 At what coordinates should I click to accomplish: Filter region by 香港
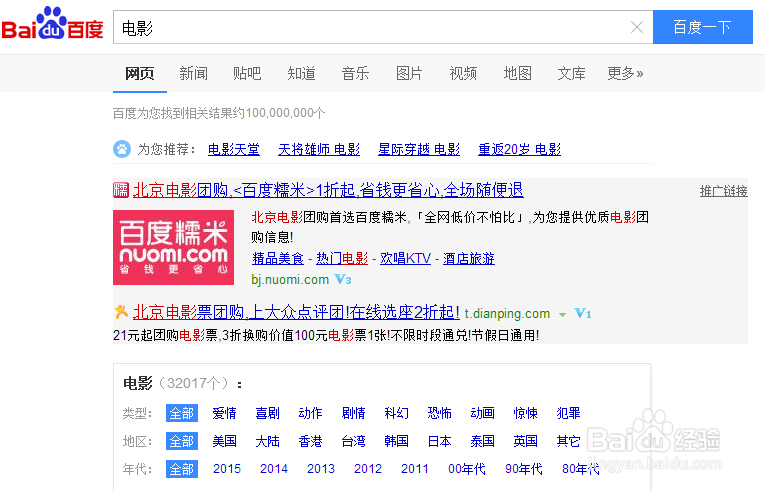pos(310,441)
